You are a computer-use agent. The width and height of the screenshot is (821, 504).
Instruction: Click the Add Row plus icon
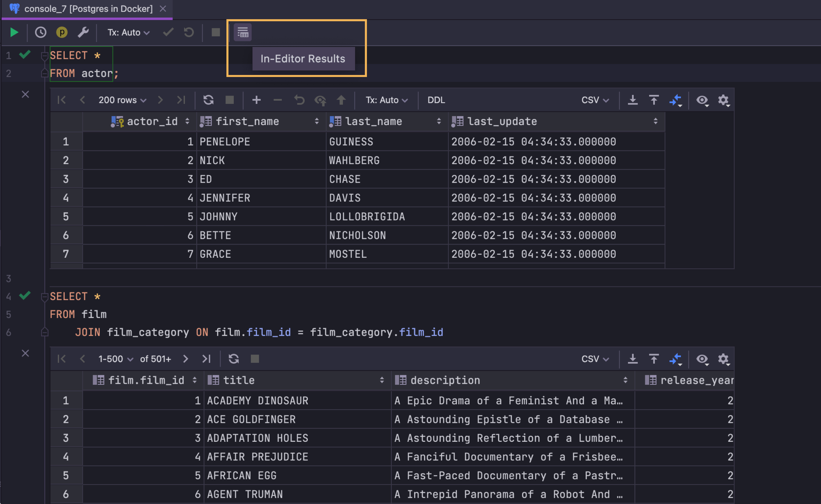point(256,100)
